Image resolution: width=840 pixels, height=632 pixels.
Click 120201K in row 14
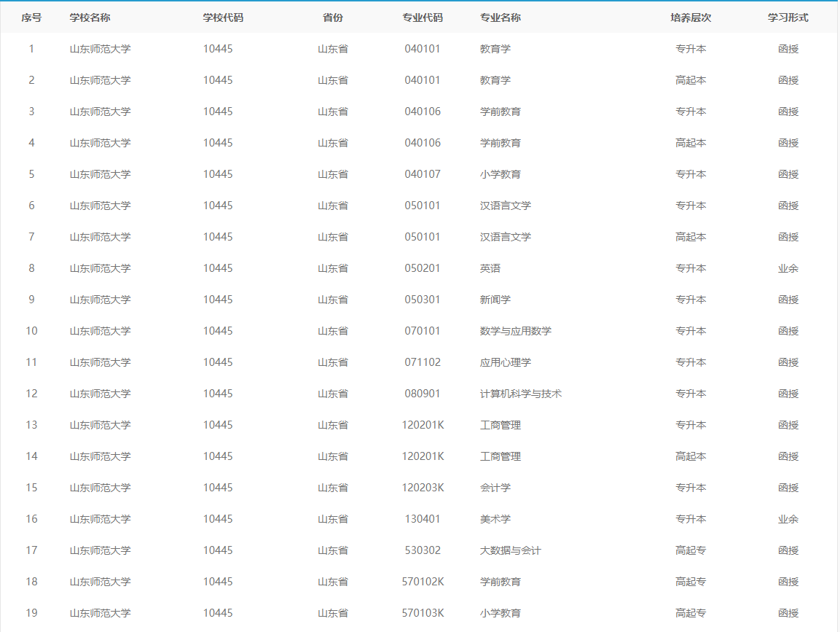423,457
